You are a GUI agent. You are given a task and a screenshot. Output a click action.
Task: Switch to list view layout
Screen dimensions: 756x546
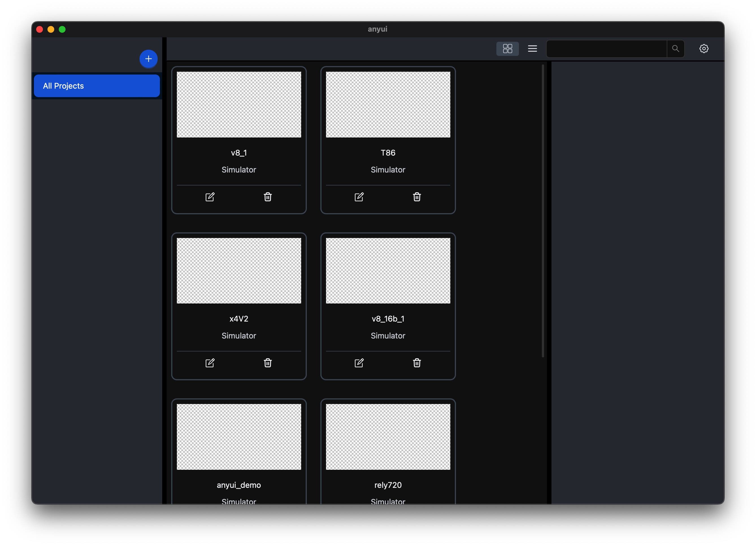pyautogui.click(x=532, y=49)
